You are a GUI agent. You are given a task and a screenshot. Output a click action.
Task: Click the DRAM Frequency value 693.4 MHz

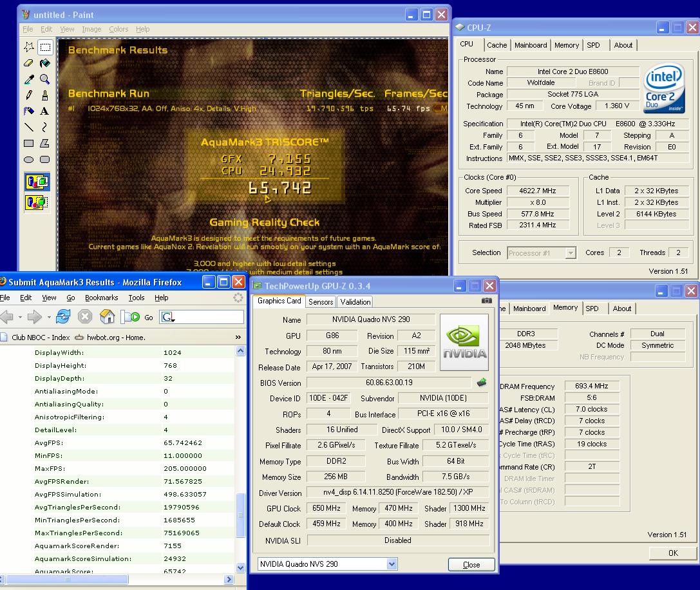tap(592, 386)
